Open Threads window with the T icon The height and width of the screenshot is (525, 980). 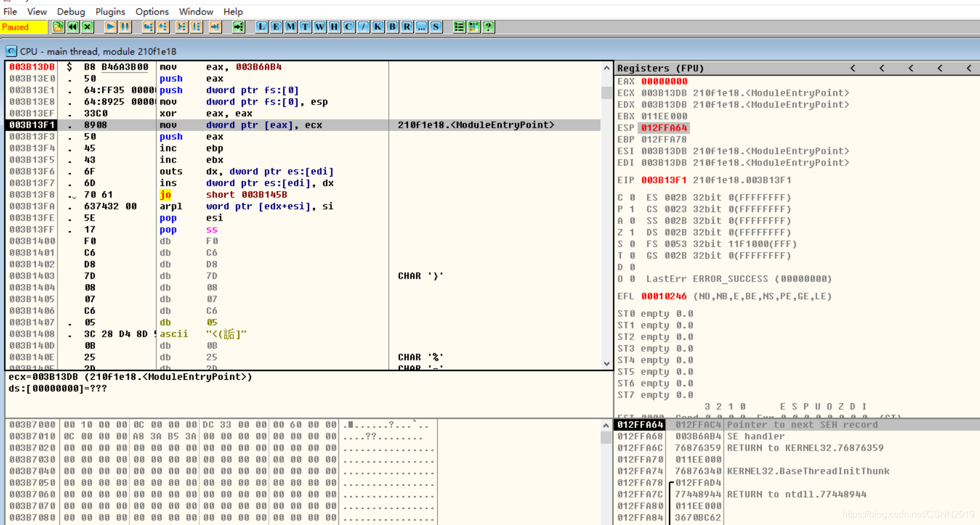coord(305,27)
